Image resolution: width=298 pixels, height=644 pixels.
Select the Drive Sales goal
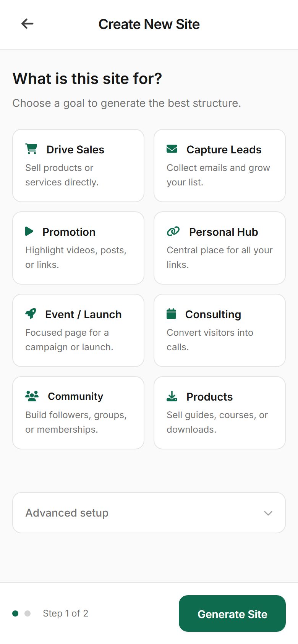(x=78, y=165)
